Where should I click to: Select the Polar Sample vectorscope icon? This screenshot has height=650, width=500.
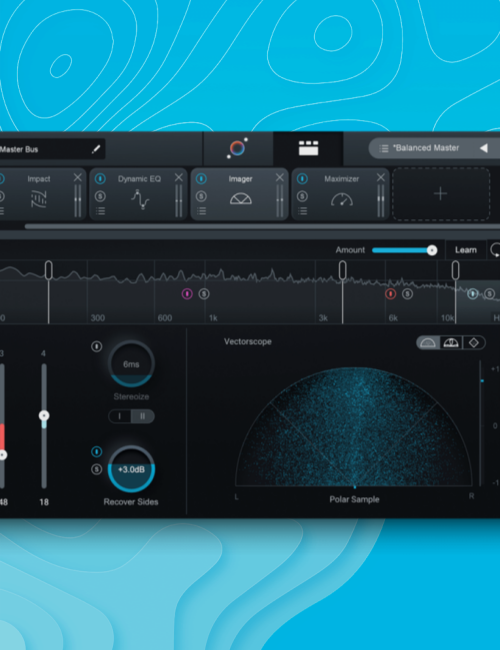[x=428, y=342]
